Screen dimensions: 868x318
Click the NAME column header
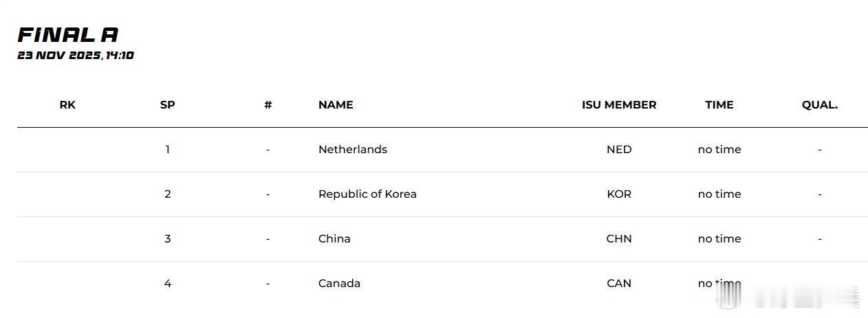click(x=336, y=104)
